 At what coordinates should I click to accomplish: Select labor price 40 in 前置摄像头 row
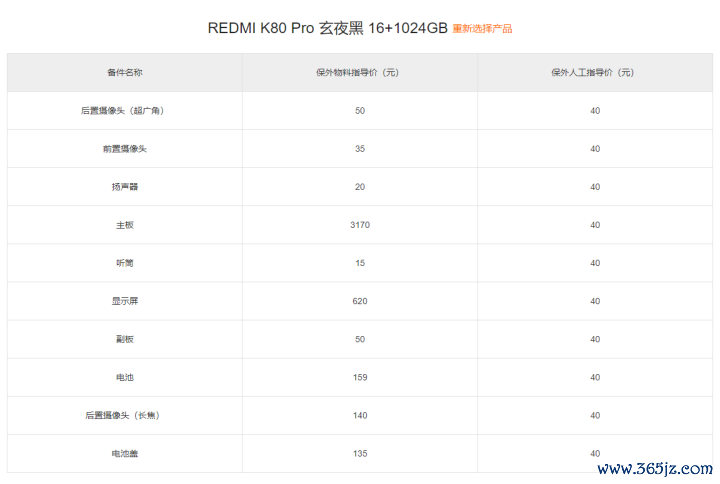point(595,149)
